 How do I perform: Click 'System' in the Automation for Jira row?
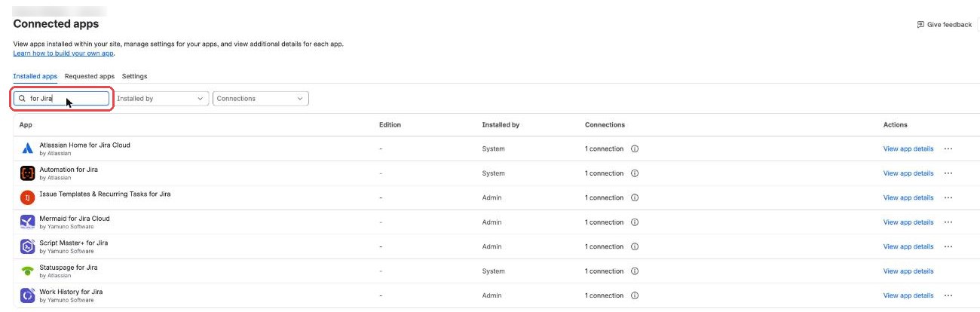493,173
